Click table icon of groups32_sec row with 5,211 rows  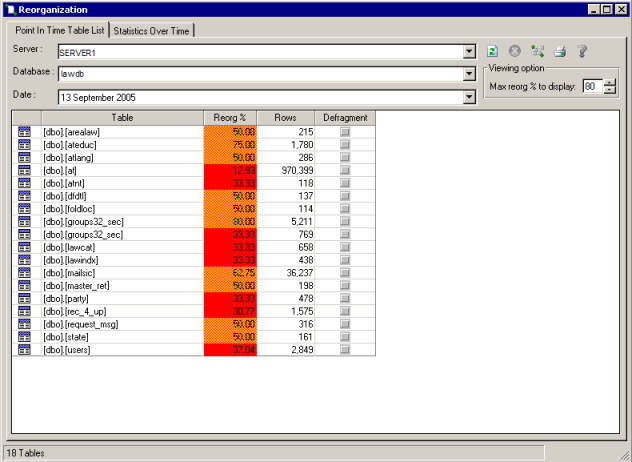click(x=24, y=222)
